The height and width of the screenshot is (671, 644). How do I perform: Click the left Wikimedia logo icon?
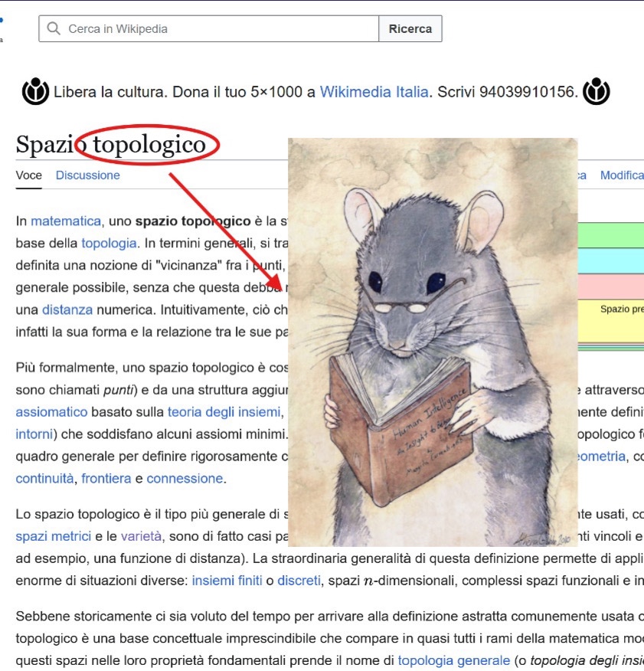click(35, 91)
